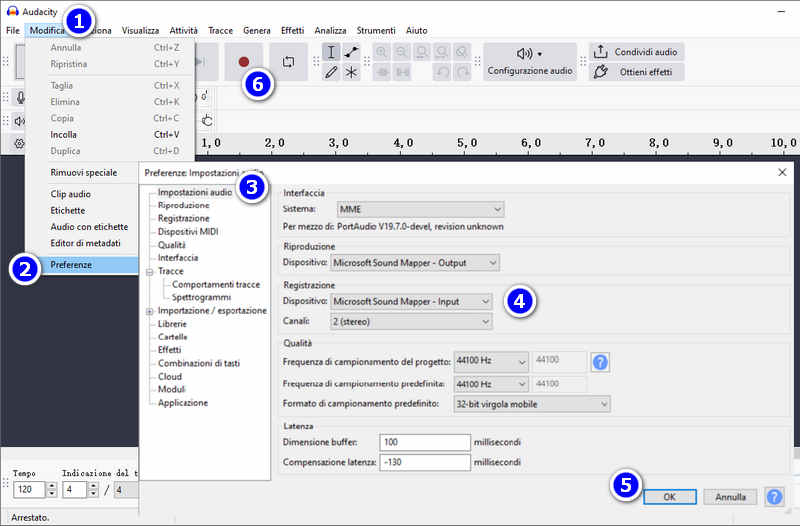This screenshot has height=526, width=800.
Task: Click the red Record button
Action: [x=243, y=62]
